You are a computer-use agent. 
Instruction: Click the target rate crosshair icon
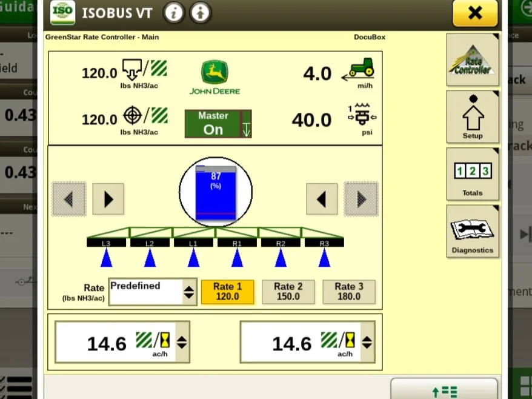click(x=145, y=115)
